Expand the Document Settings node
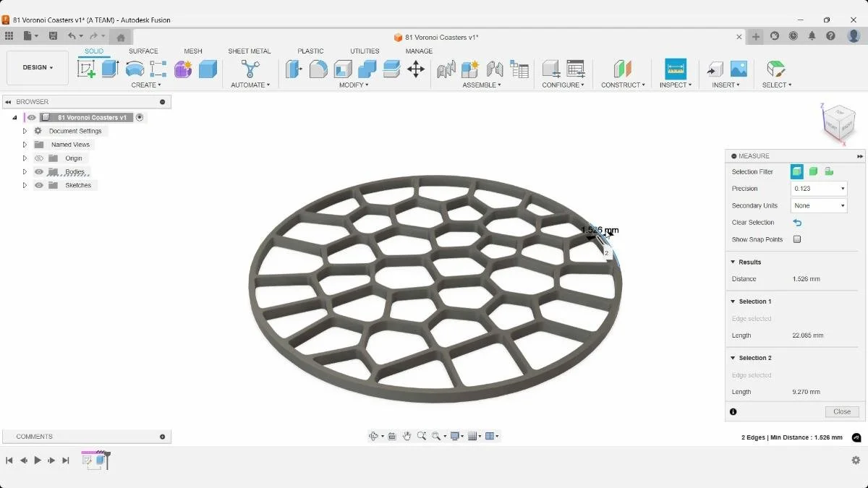The height and width of the screenshot is (488, 868). point(25,131)
